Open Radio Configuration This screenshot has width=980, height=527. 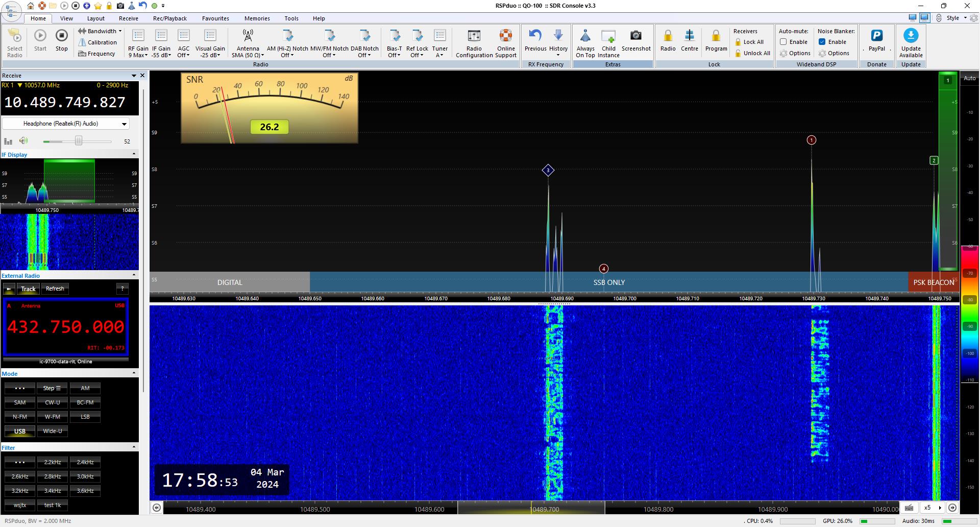pyautogui.click(x=474, y=36)
